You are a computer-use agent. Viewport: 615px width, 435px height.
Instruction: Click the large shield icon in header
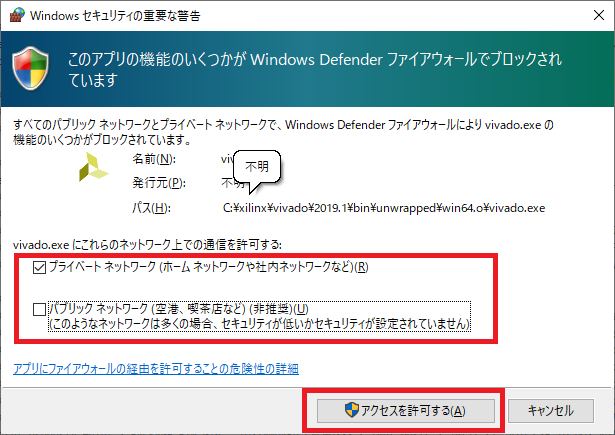tap(35, 67)
